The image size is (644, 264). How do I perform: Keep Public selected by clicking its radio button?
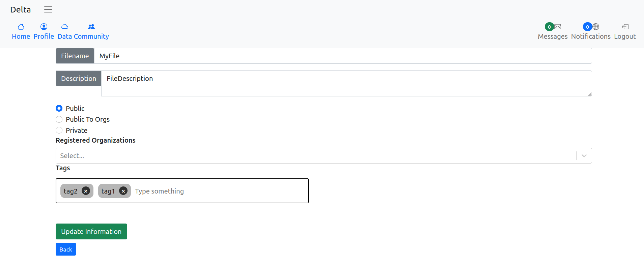point(59,108)
